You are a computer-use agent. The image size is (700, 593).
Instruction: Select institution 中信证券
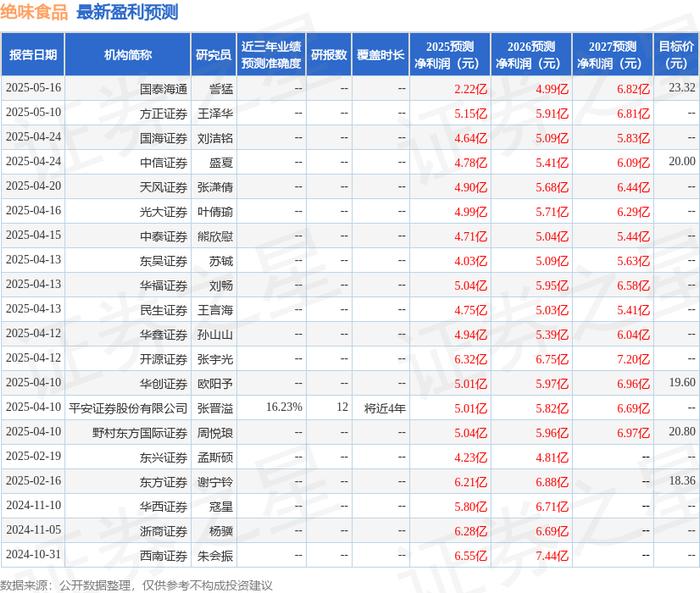tap(163, 163)
